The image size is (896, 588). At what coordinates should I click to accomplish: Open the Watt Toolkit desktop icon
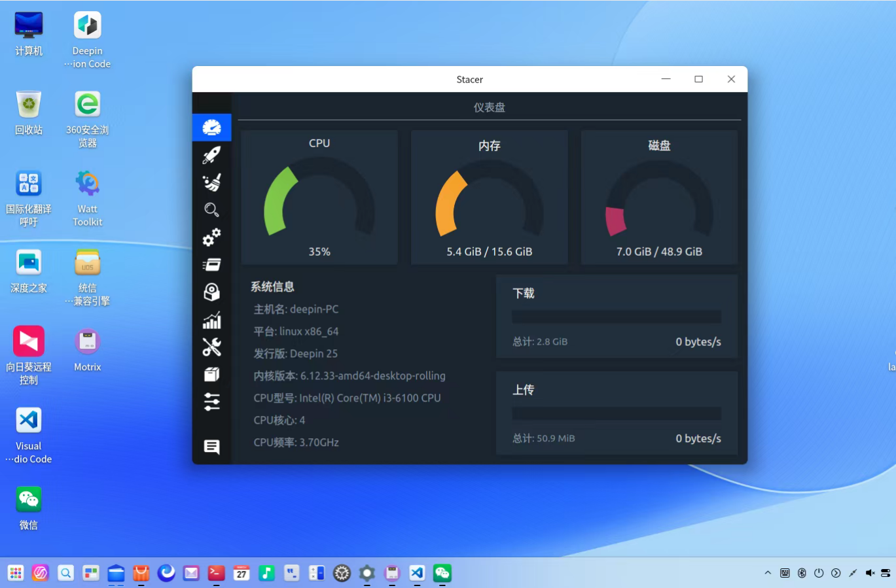[x=88, y=198]
